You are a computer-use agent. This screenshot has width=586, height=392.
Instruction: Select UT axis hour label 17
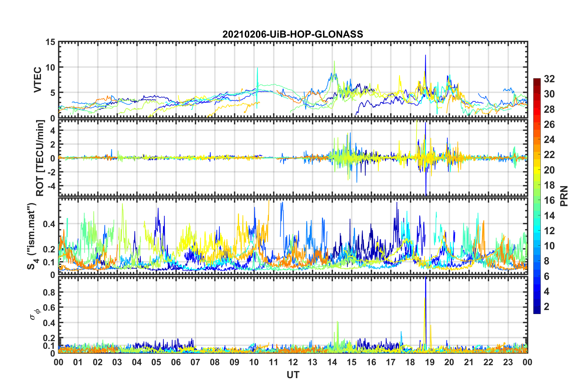(x=391, y=362)
